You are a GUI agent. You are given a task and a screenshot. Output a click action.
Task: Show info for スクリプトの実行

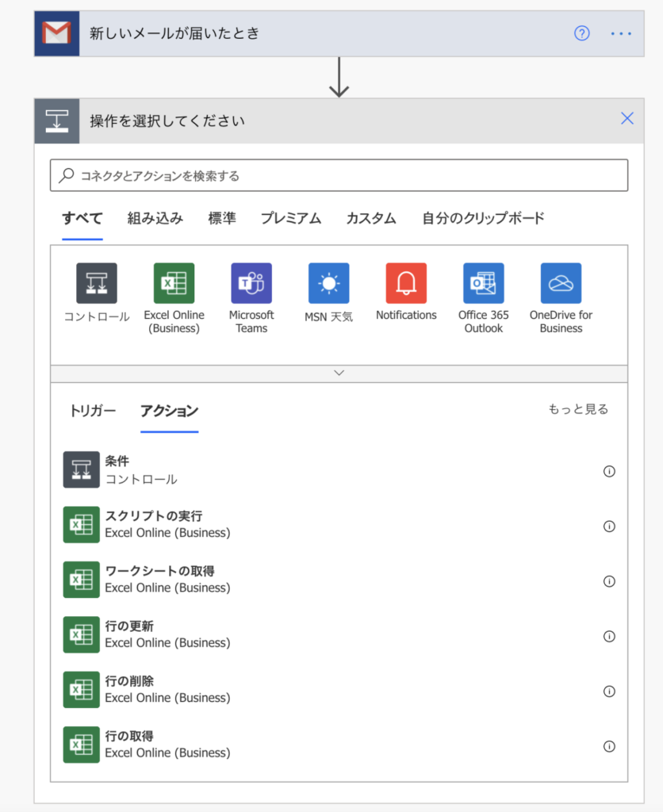click(609, 527)
